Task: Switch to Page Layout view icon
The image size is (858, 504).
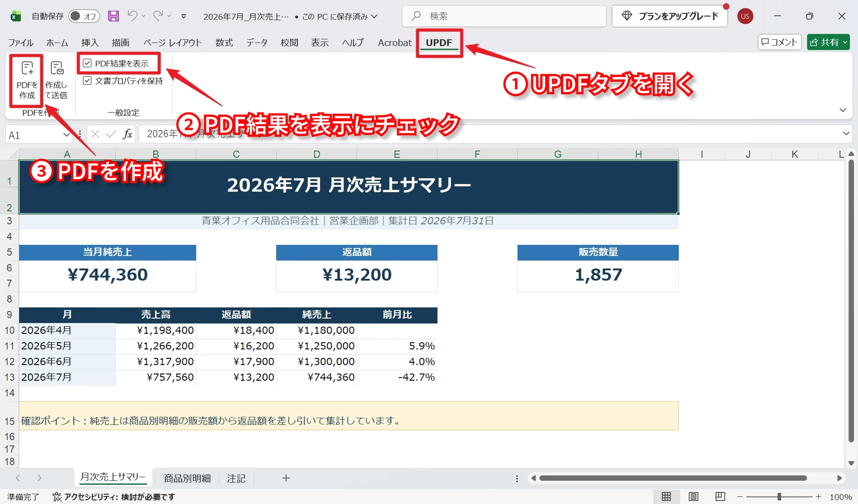Action: click(x=693, y=496)
